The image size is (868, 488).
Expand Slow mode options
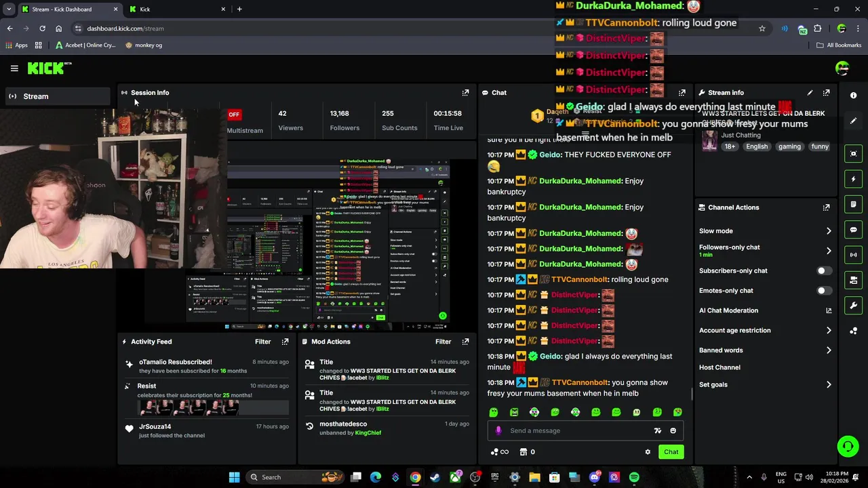tap(829, 231)
